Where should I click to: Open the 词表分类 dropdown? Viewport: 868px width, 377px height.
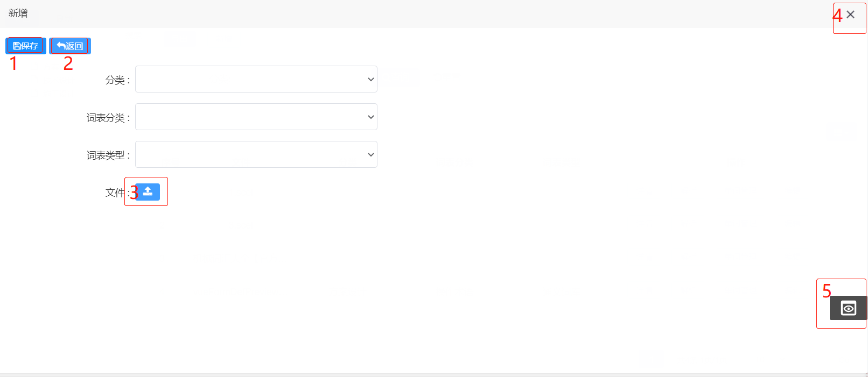pos(256,117)
